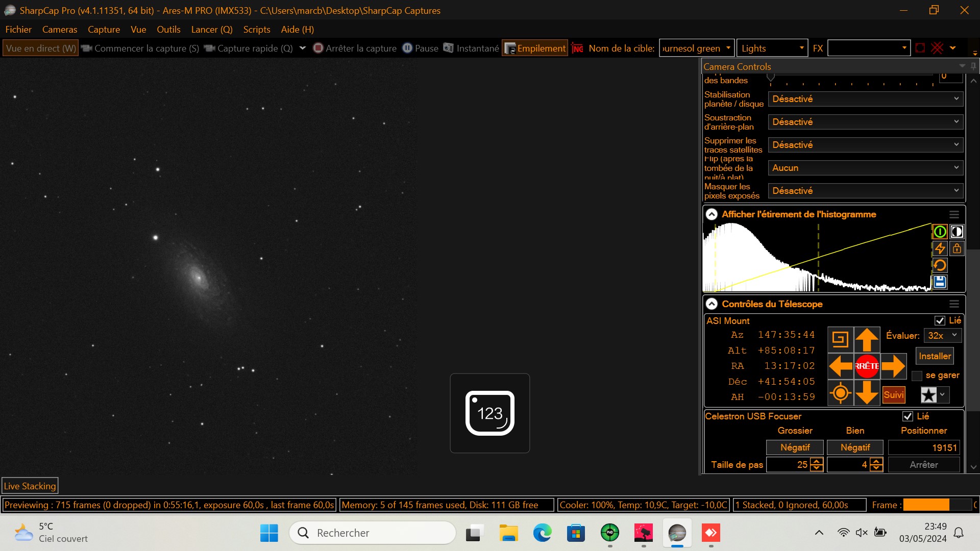Image resolution: width=980 pixels, height=551 pixels.
Task: Enable the 'se garer' park checkbox
Action: tap(917, 376)
